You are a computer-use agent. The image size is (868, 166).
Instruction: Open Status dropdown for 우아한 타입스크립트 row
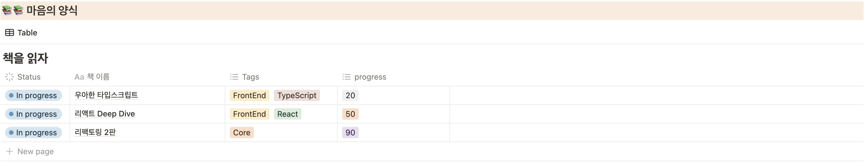tap(33, 95)
